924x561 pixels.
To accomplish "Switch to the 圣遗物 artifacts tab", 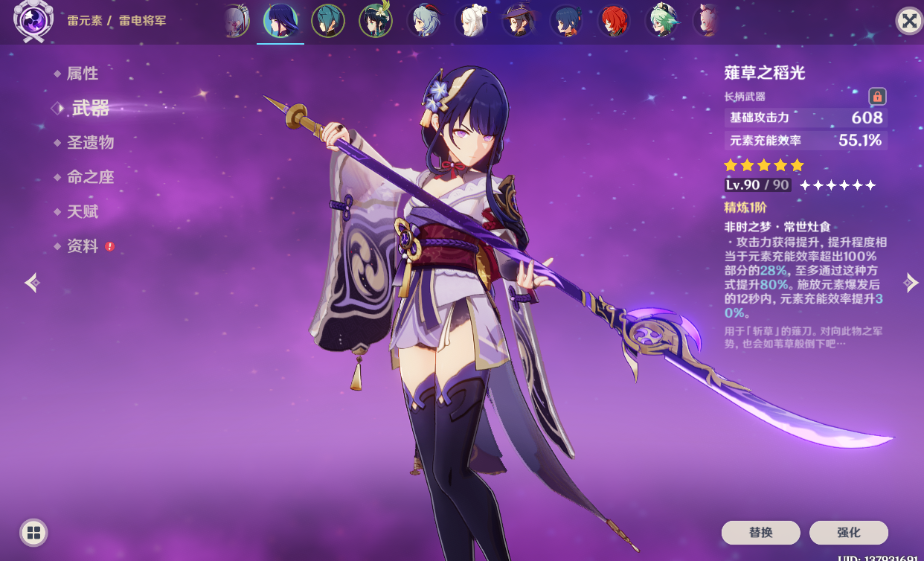I will tap(90, 142).
